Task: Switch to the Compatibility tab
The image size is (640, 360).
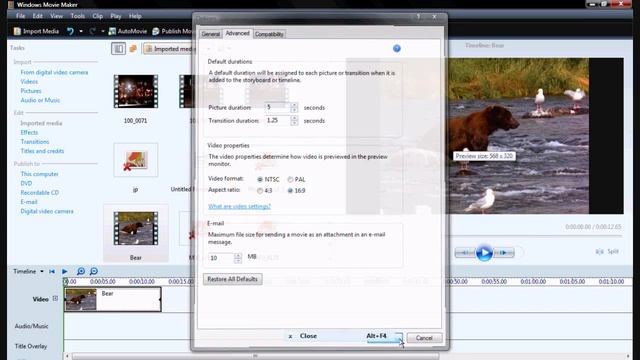Action: point(269,34)
